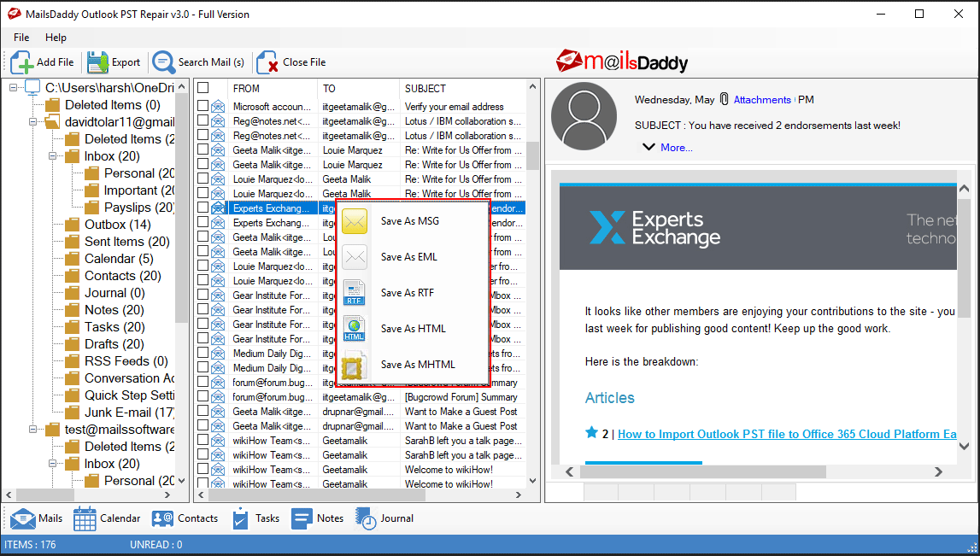Click mail icon of Microsoft account row

(218, 107)
